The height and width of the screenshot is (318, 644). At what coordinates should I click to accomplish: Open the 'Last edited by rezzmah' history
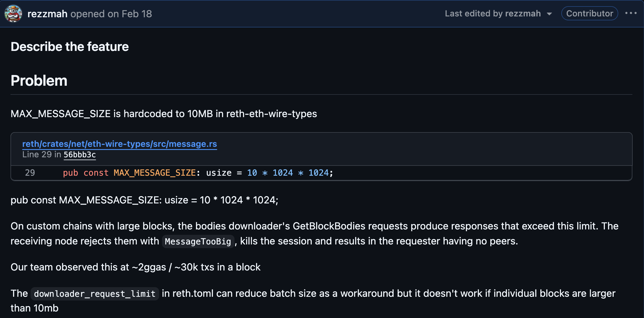click(x=493, y=14)
